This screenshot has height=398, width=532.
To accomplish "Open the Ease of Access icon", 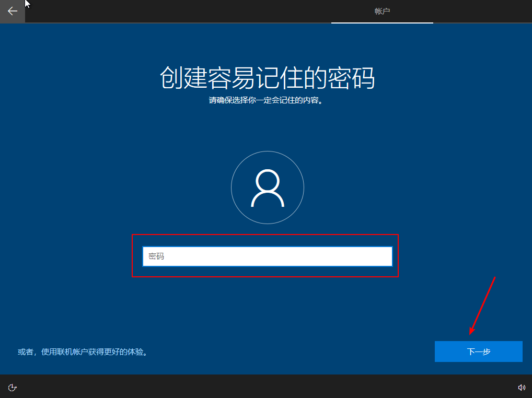I will [x=13, y=387].
